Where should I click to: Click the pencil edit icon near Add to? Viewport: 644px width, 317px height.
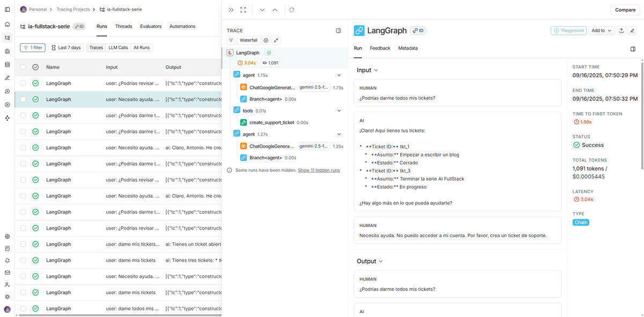point(633,31)
